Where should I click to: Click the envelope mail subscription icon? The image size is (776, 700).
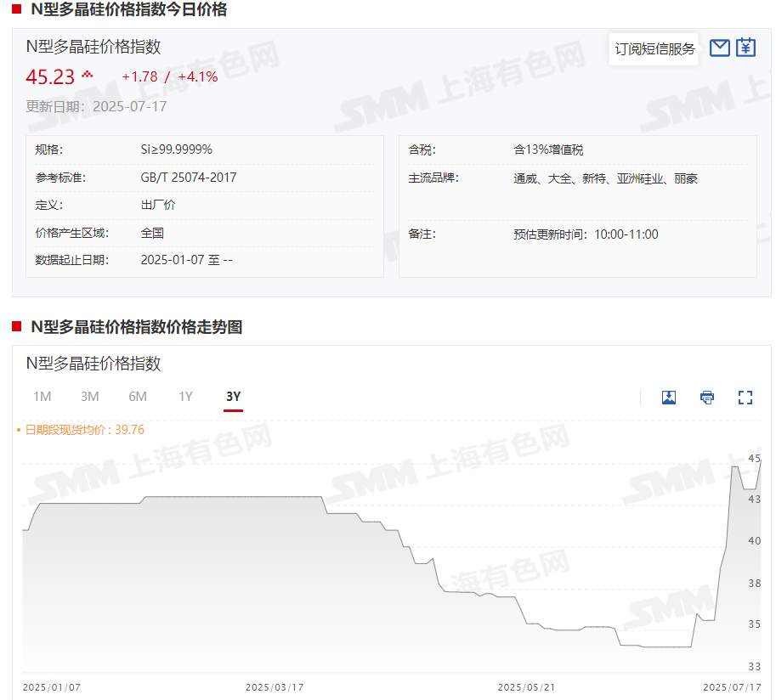point(720,48)
